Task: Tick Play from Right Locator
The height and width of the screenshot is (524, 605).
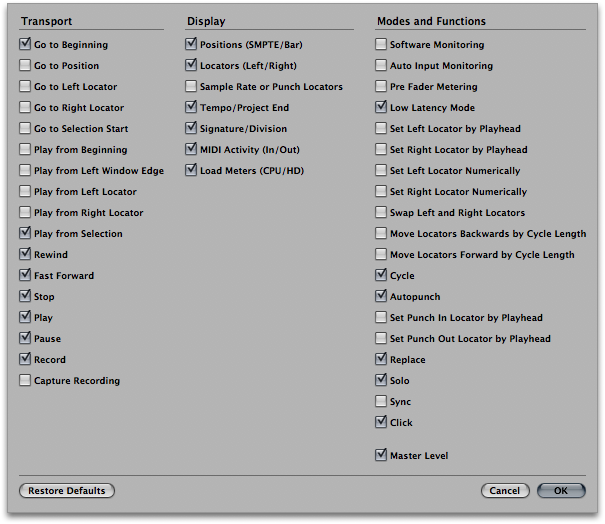Action: coord(25,212)
